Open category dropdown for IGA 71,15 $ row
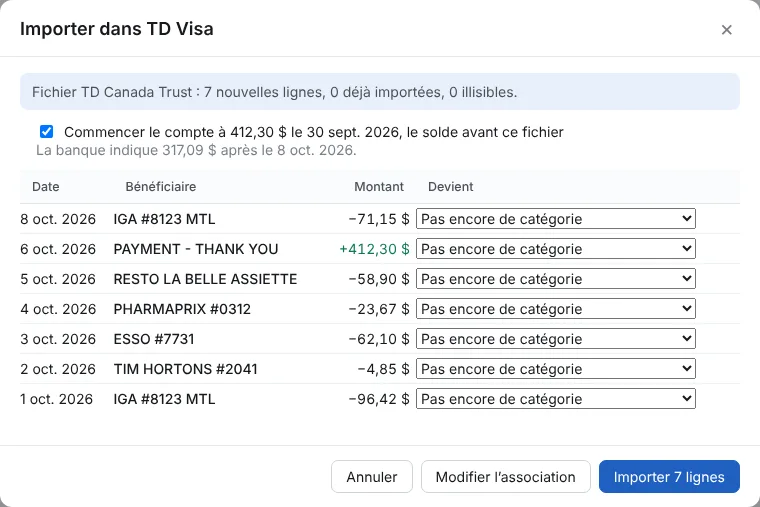This screenshot has height=507, width=760. point(555,219)
